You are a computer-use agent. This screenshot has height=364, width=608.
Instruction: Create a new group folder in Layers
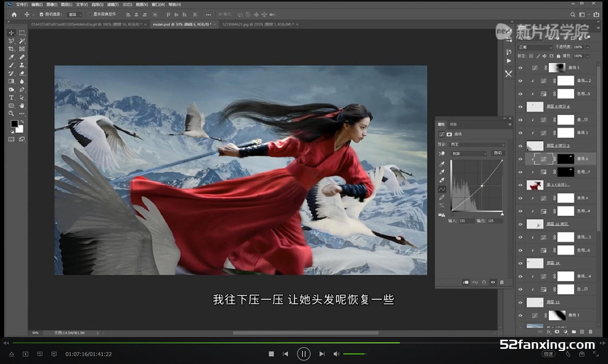click(x=574, y=332)
